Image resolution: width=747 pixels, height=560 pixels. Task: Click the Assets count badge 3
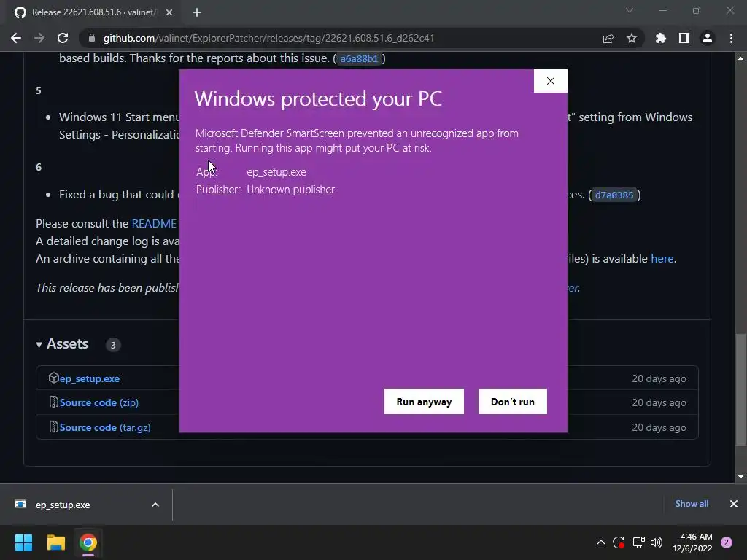pyautogui.click(x=113, y=345)
